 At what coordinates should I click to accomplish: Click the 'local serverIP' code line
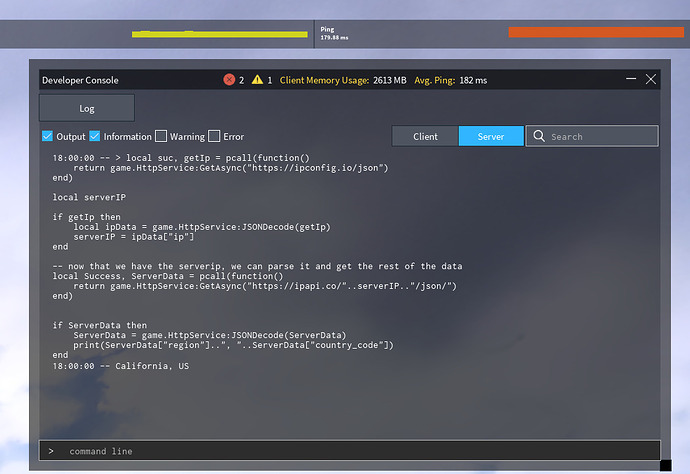click(89, 197)
